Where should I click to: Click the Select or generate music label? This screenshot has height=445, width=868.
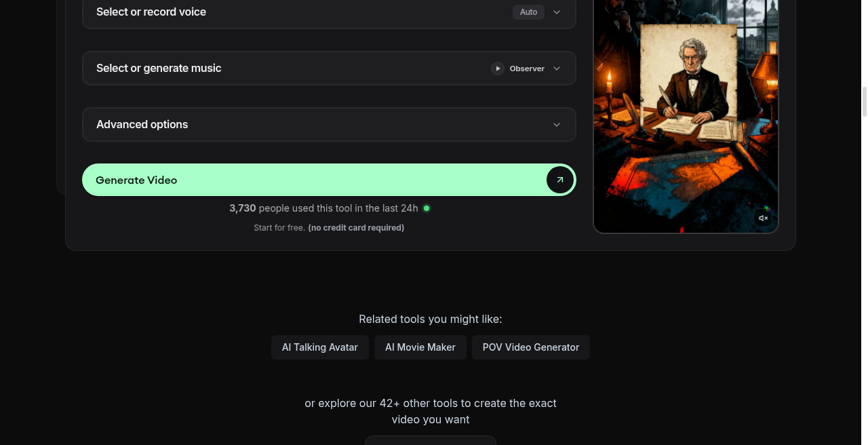[x=159, y=69]
